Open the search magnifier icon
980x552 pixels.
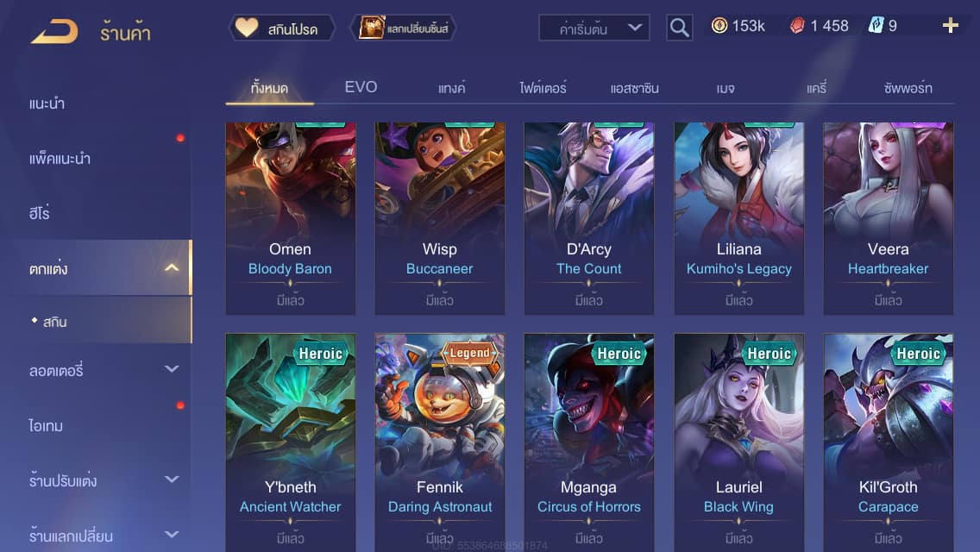680,28
